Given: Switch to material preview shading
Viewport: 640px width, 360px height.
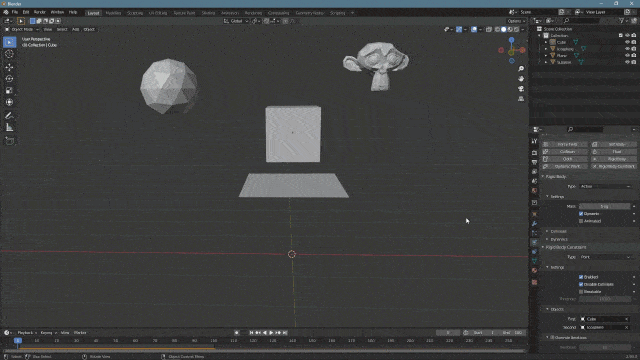Looking at the screenshot, I should point(510,29).
